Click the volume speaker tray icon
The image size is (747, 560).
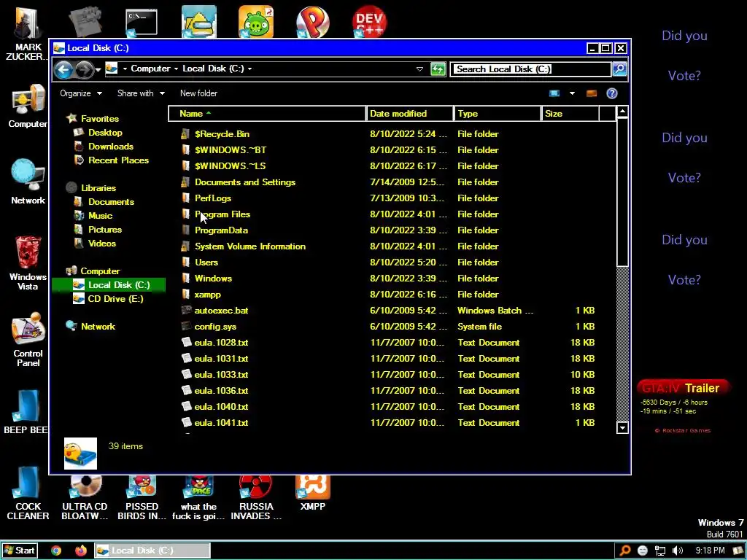click(678, 551)
